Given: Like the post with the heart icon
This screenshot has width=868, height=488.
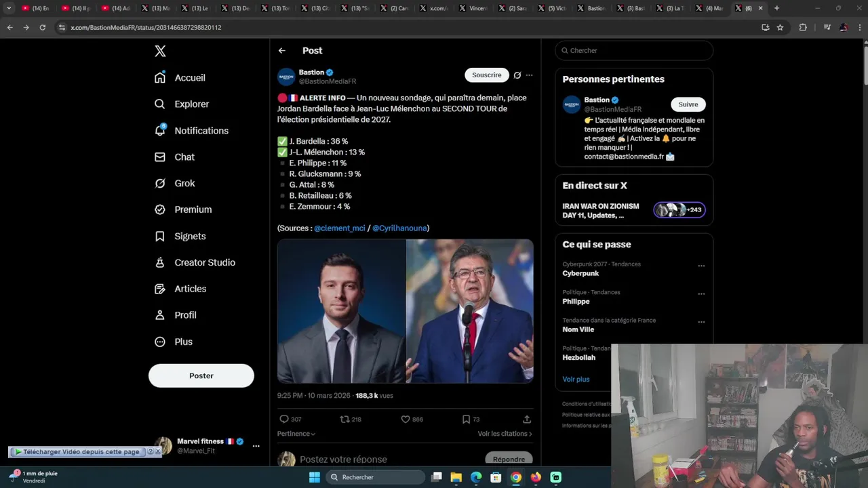Looking at the screenshot, I should tap(412, 420).
